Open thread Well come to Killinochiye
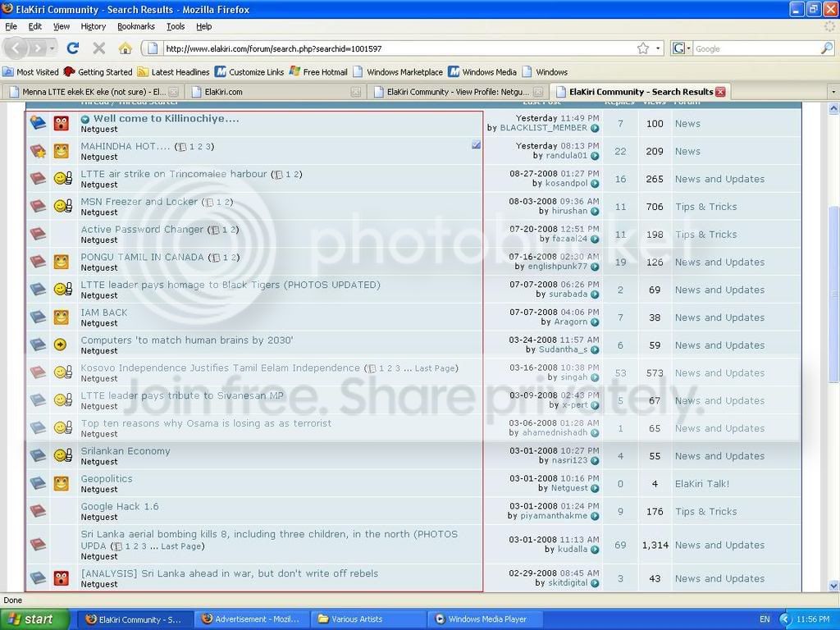Image resolution: width=840 pixels, height=630 pixels. [166, 118]
